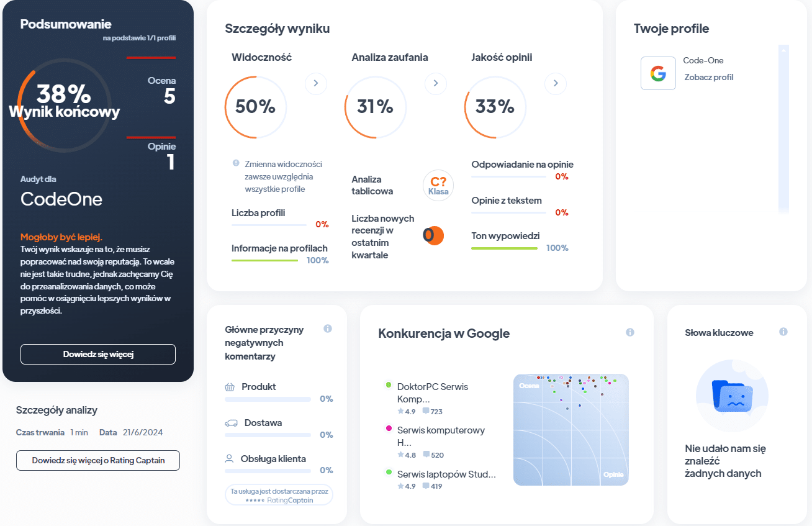This screenshot has width=812, height=526.
Task: Click the Czas trwania 1 min entry
Action: [52, 432]
